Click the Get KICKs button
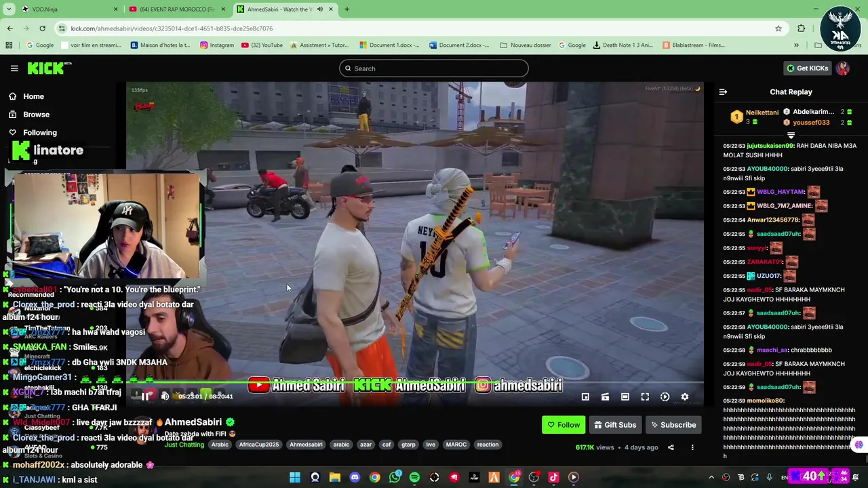This screenshot has height=488, width=868. (x=807, y=68)
